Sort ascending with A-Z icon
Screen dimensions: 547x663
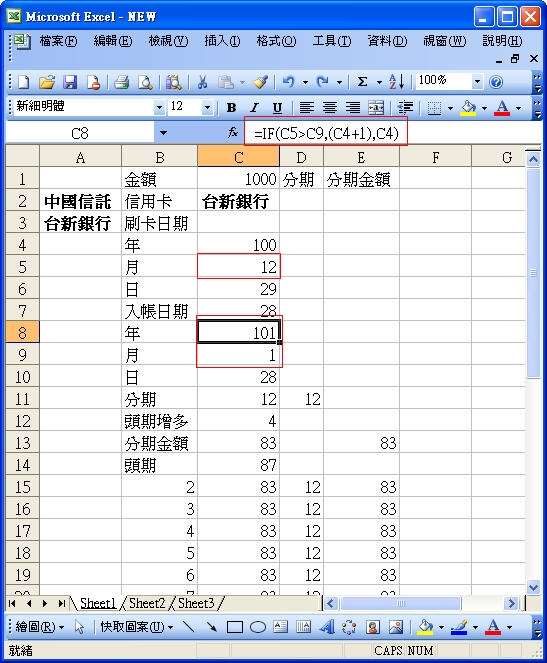tap(397, 82)
